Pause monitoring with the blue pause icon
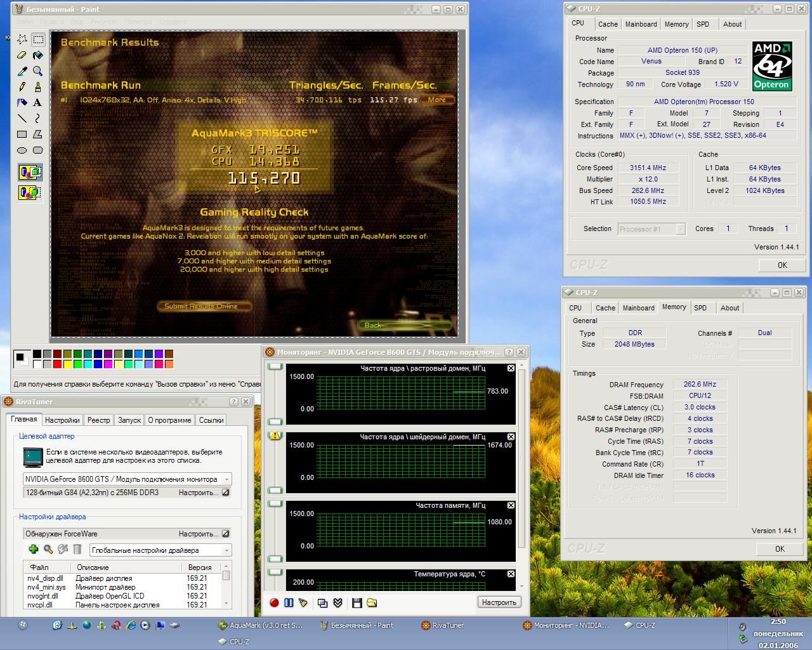The width and height of the screenshot is (812, 650). (289, 602)
